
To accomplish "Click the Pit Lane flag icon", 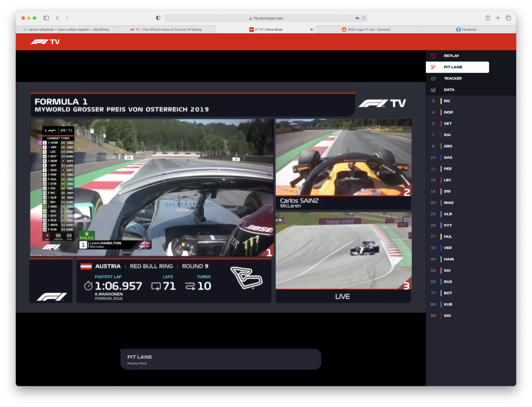I will click(x=433, y=67).
